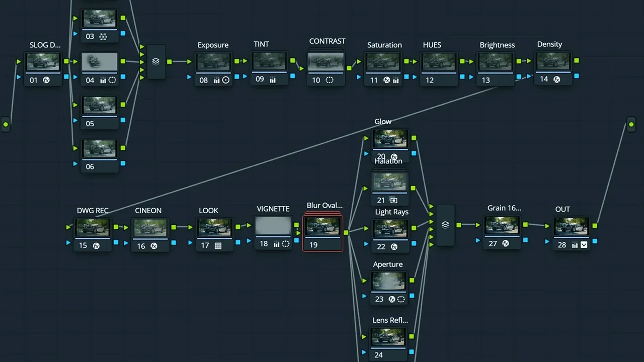Image resolution: width=644 pixels, height=362 pixels.
Task: Select the HUES node 12 thumbnail
Action: point(440,62)
